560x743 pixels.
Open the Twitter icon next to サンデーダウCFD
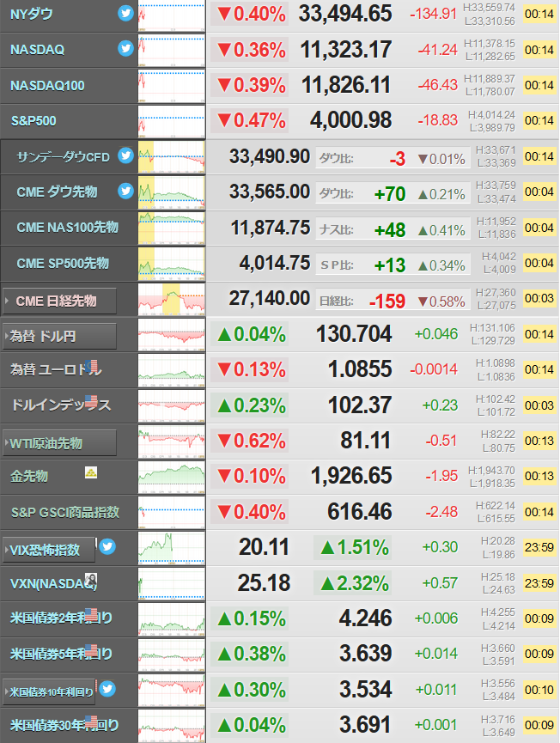(125, 155)
